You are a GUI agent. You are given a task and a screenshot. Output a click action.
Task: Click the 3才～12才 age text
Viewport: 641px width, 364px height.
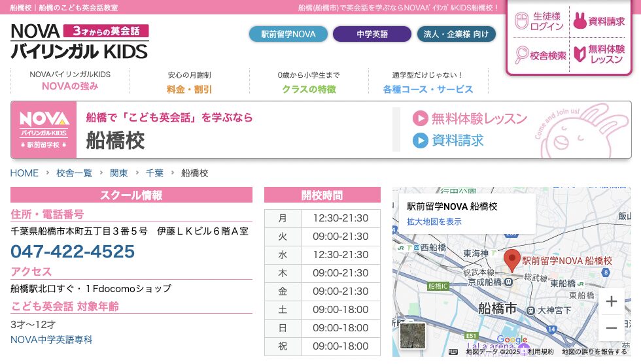tap(33, 325)
